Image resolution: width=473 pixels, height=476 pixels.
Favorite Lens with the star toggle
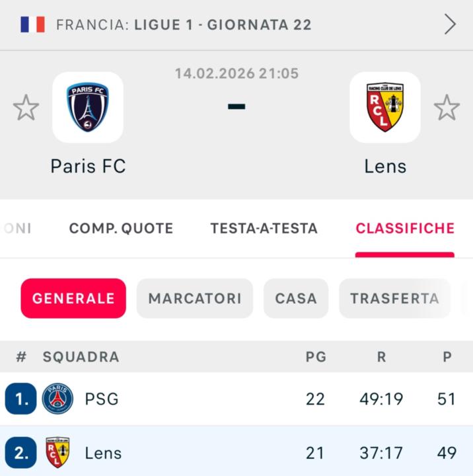click(447, 107)
